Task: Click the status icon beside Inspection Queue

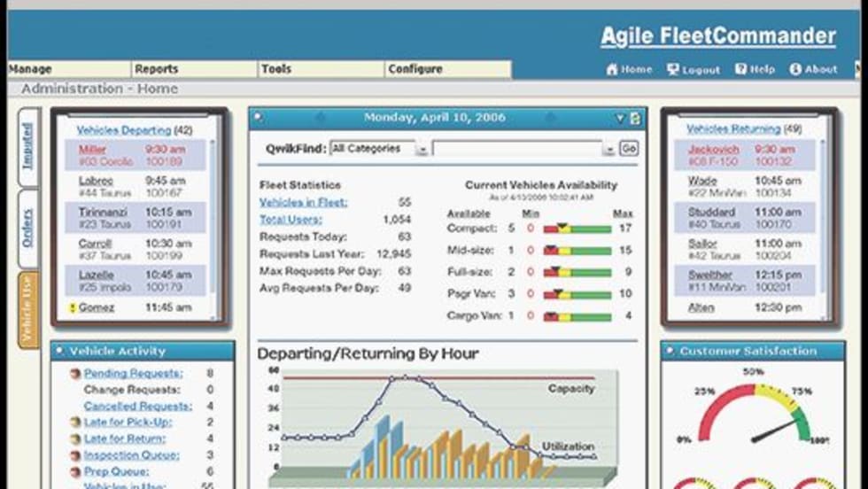Action: (x=74, y=455)
